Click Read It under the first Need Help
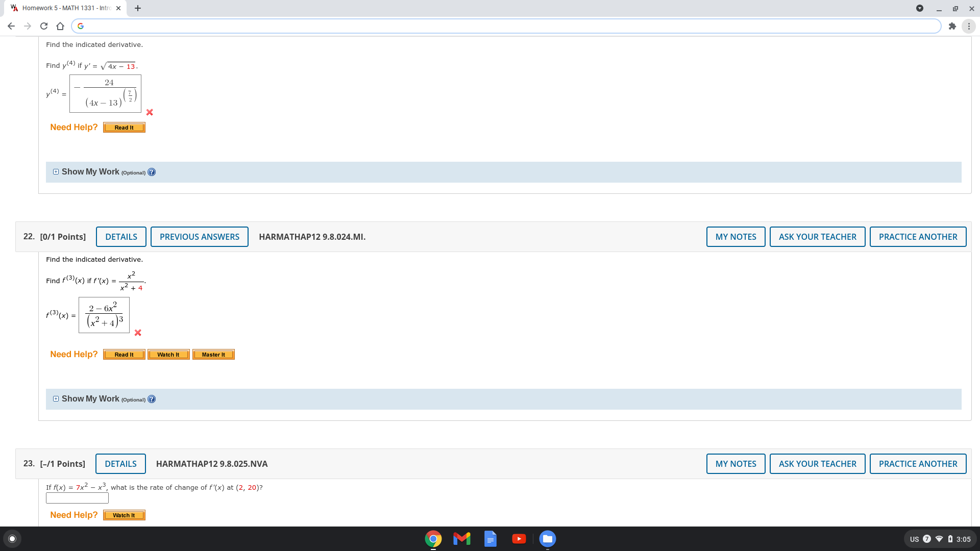 point(124,127)
